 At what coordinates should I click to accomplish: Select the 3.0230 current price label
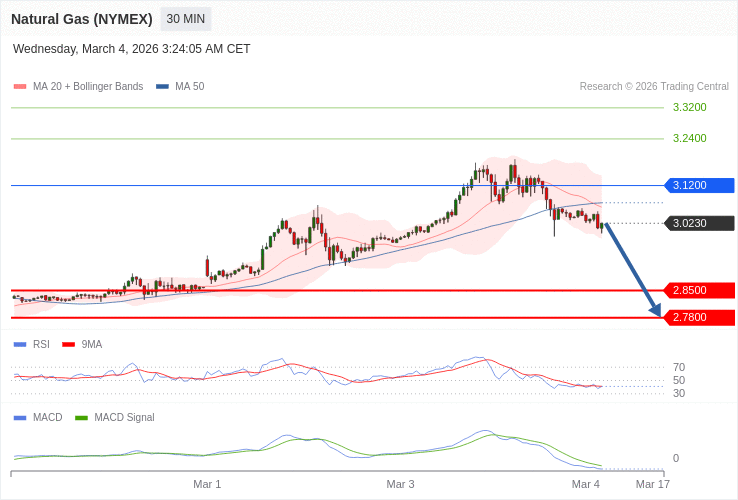(x=699, y=223)
